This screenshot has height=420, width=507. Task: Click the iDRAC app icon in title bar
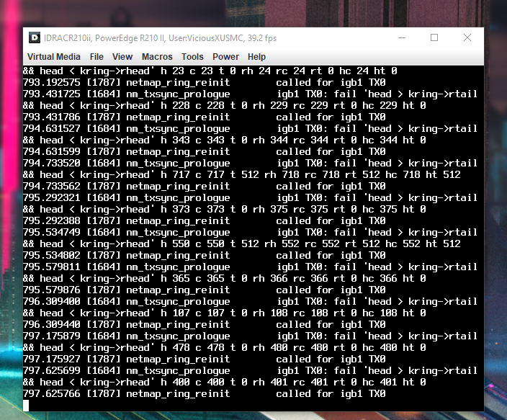coord(35,38)
